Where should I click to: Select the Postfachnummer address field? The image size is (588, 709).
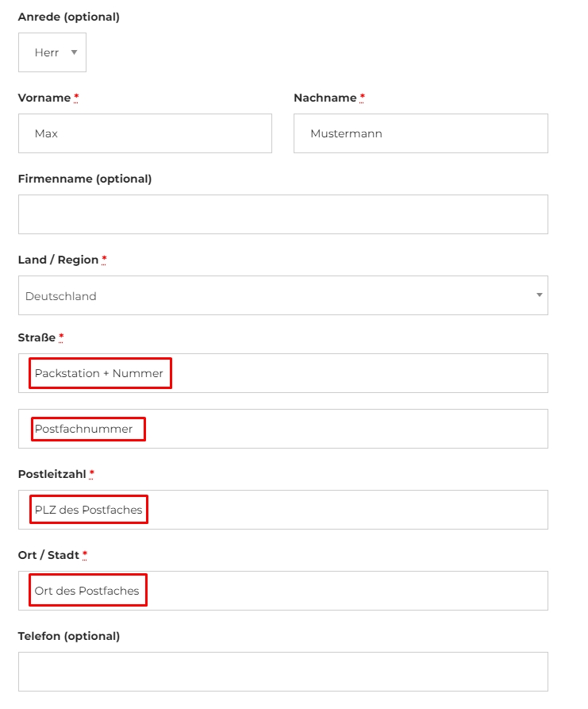pyautogui.click(x=282, y=429)
